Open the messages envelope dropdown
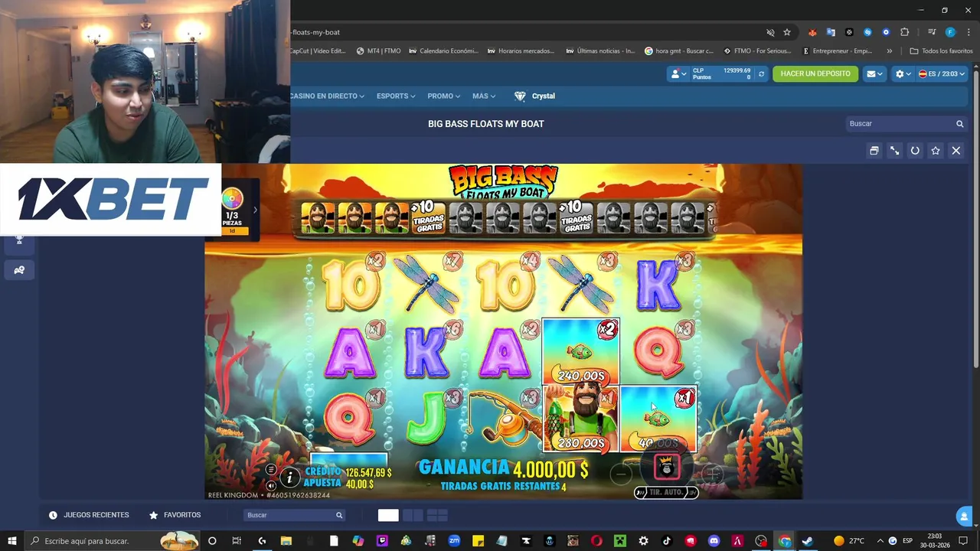The image size is (980, 551). pos(874,74)
